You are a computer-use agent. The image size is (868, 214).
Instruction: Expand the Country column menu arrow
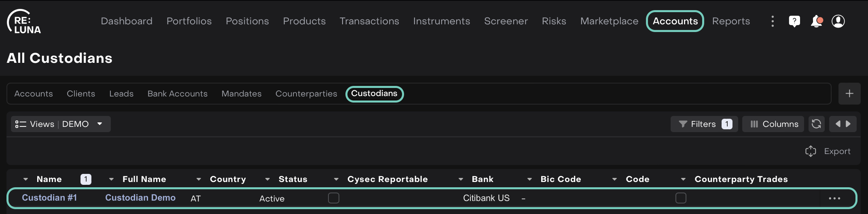pos(199,179)
